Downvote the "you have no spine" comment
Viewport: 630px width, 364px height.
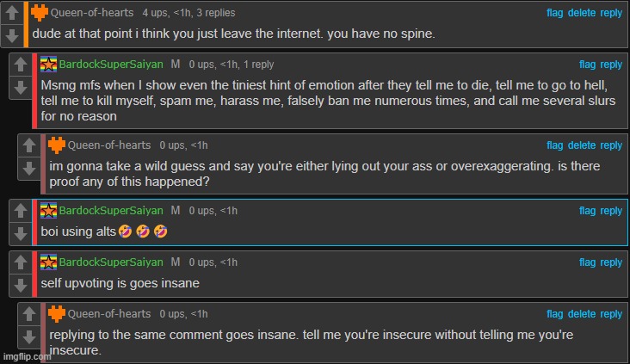(x=12, y=36)
